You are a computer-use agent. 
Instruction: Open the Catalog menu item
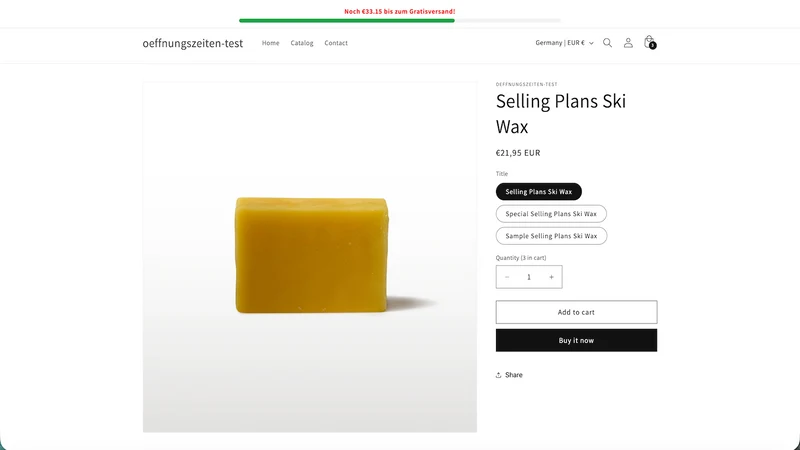pyautogui.click(x=302, y=43)
